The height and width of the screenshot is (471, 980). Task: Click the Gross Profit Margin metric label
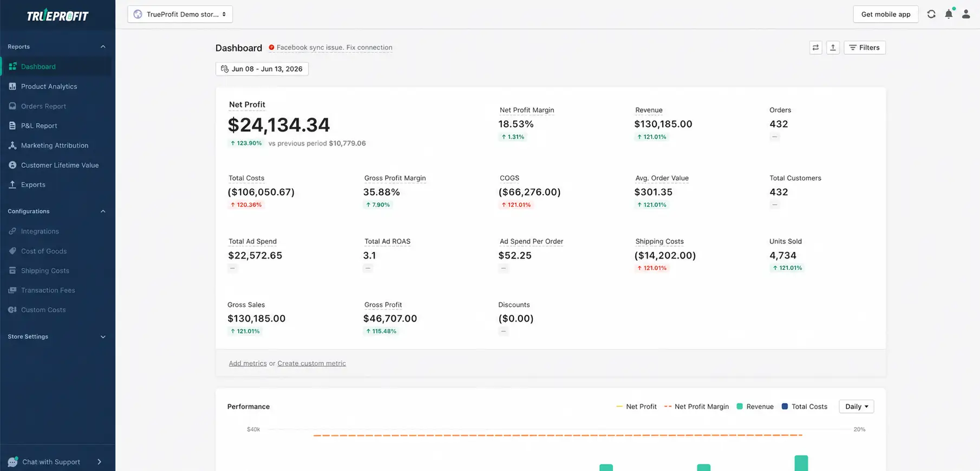pos(395,178)
